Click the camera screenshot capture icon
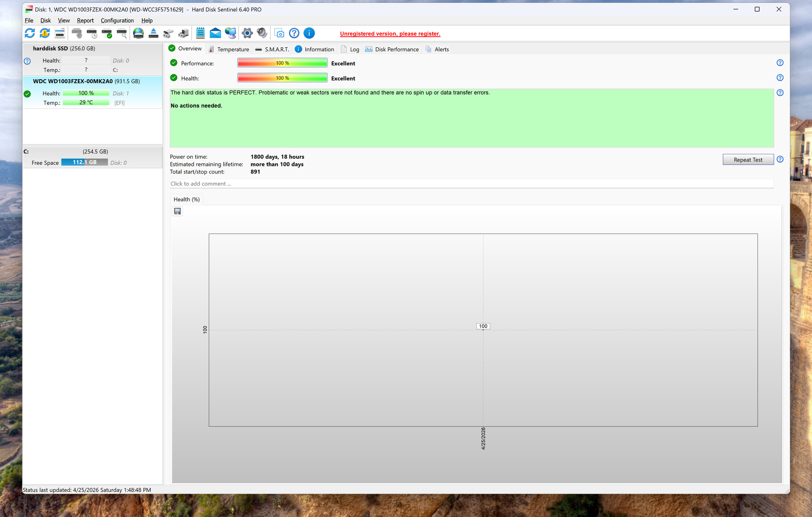 279,33
